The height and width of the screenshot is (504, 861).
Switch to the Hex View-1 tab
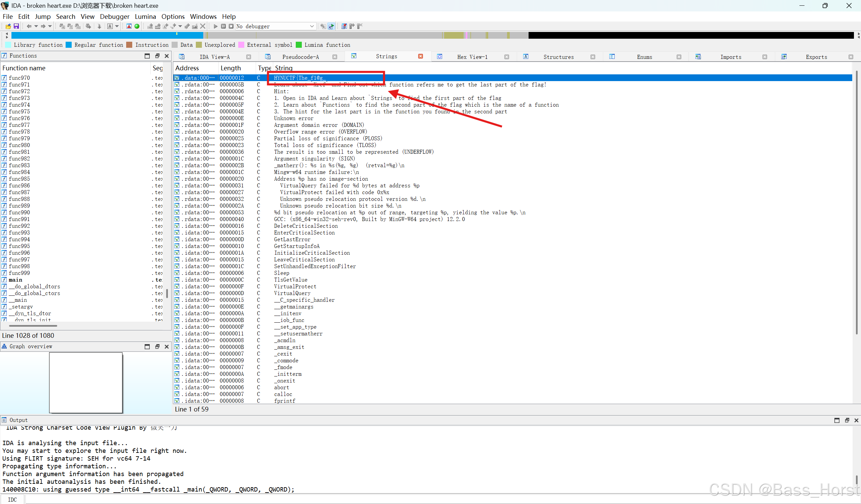(472, 57)
